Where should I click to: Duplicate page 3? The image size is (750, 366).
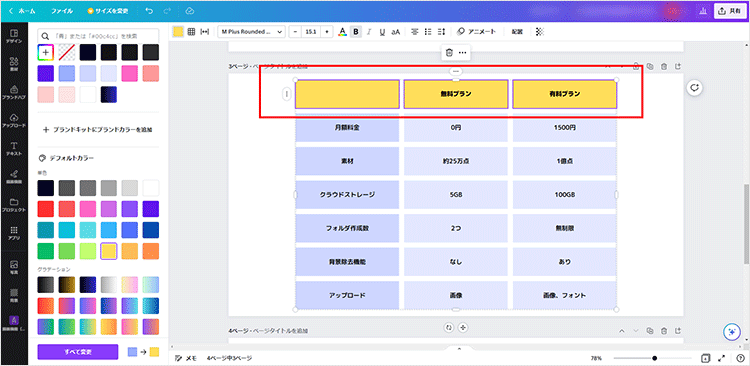coord(650,67)
